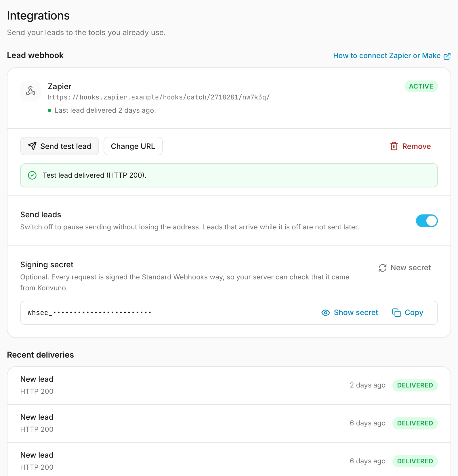458x476 pixels.
Task: Generate a New secret
Action: (404, 268)
